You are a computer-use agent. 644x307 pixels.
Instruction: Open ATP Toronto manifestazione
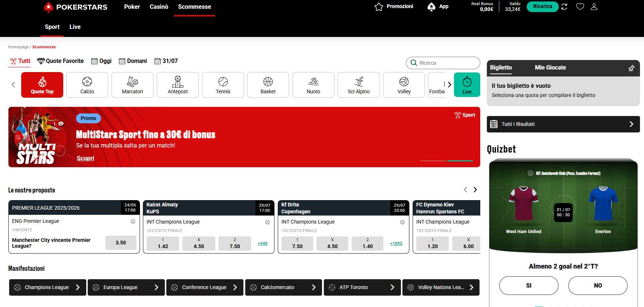pyautogui.click(x=362, y=287)
